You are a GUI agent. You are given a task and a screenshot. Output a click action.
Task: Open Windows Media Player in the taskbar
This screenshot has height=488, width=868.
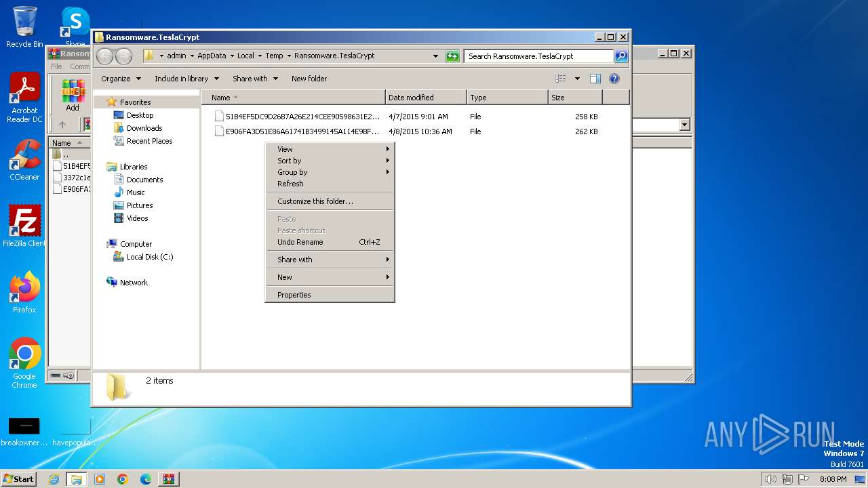[100, 479]
